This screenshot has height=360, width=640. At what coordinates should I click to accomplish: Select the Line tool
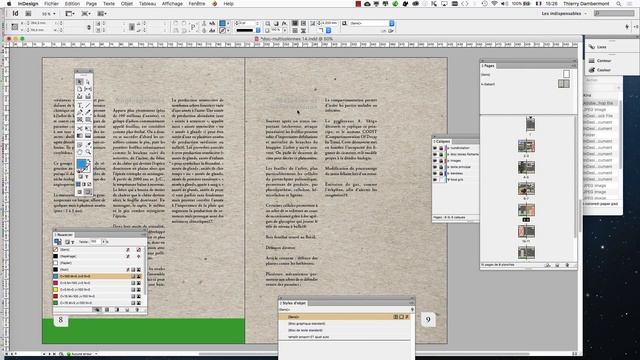[x=88, y=105]
